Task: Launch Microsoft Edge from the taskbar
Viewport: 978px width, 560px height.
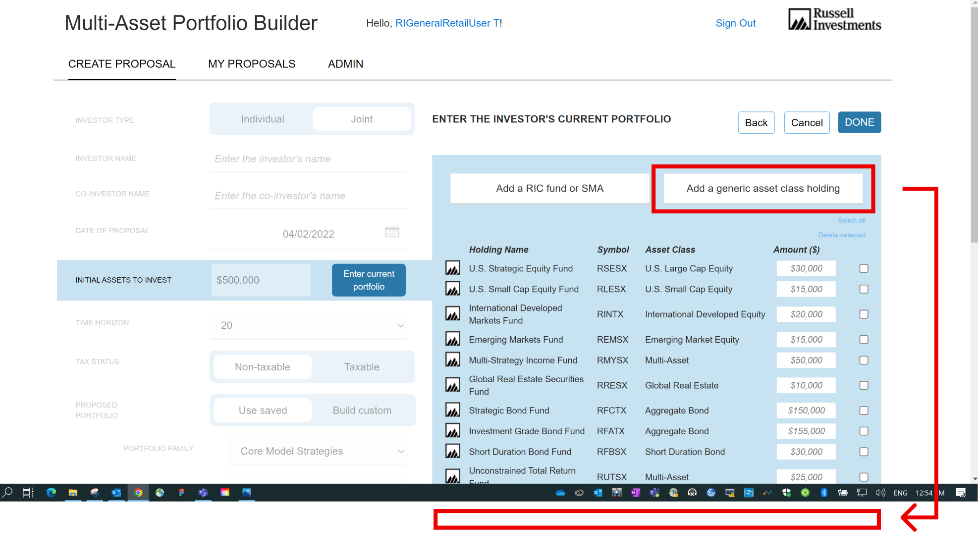Action: click(51, 493)
